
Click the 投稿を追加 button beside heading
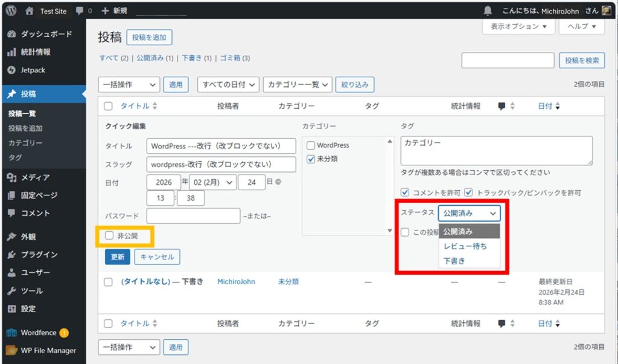point(149,37)
